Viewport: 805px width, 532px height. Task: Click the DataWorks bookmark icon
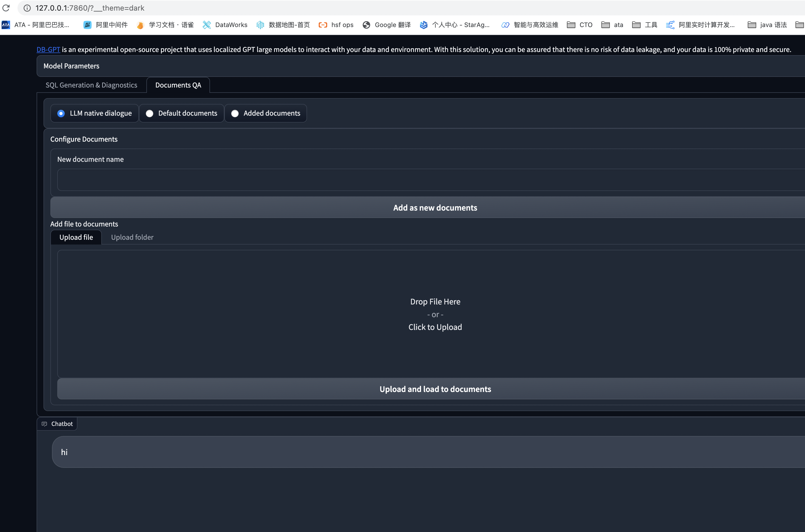point(207,25)
